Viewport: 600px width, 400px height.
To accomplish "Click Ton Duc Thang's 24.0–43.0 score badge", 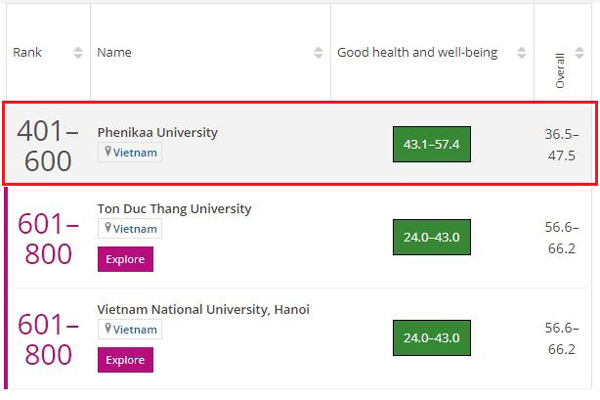I will (x=431, y=237).
